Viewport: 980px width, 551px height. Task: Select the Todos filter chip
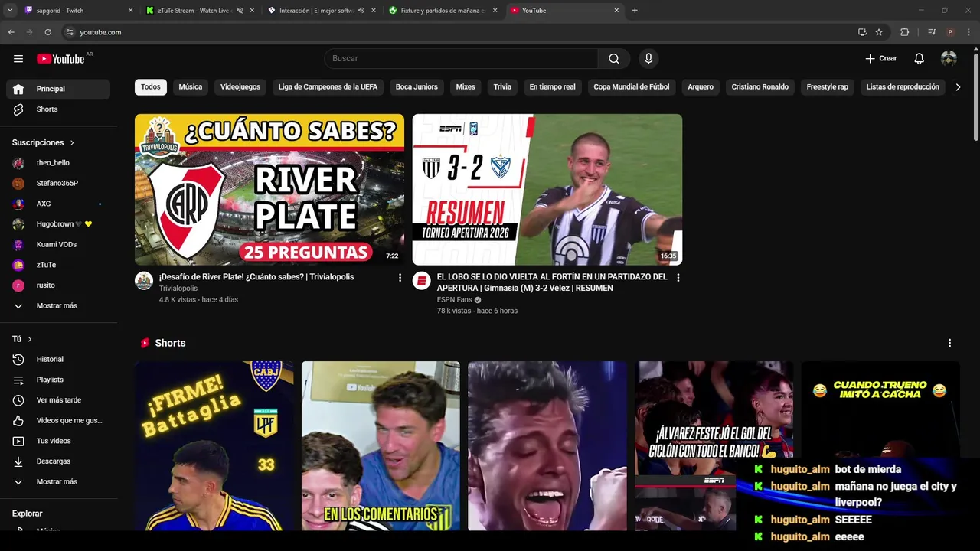pyautogui.click(x=151, y=87)
